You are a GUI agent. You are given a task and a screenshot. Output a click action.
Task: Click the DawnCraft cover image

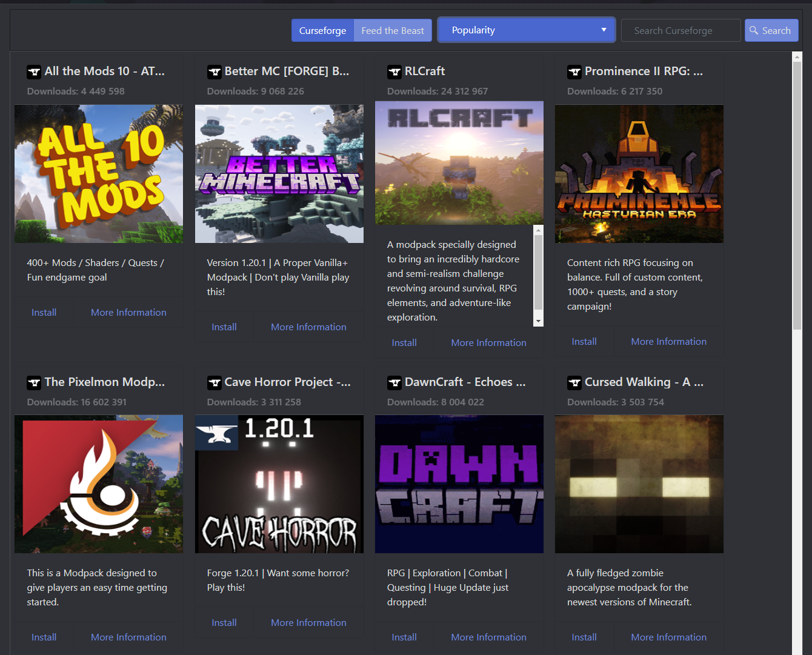point(459,484)
